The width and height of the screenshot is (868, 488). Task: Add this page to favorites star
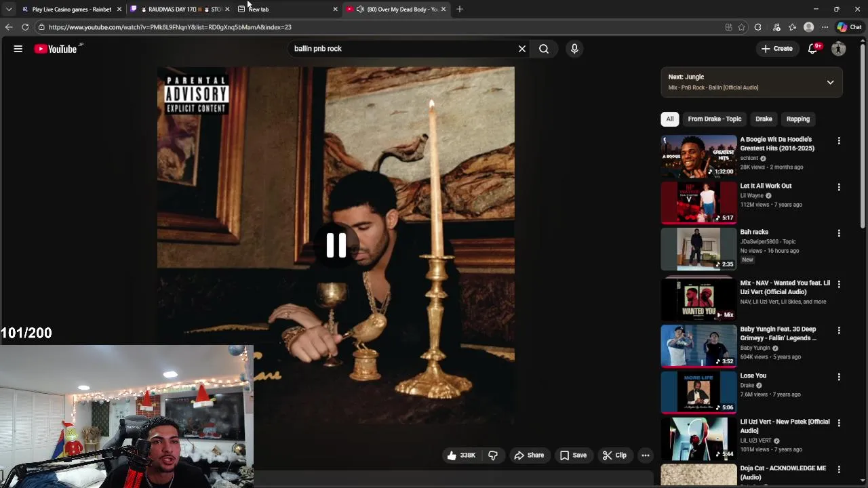coord(742,27)
